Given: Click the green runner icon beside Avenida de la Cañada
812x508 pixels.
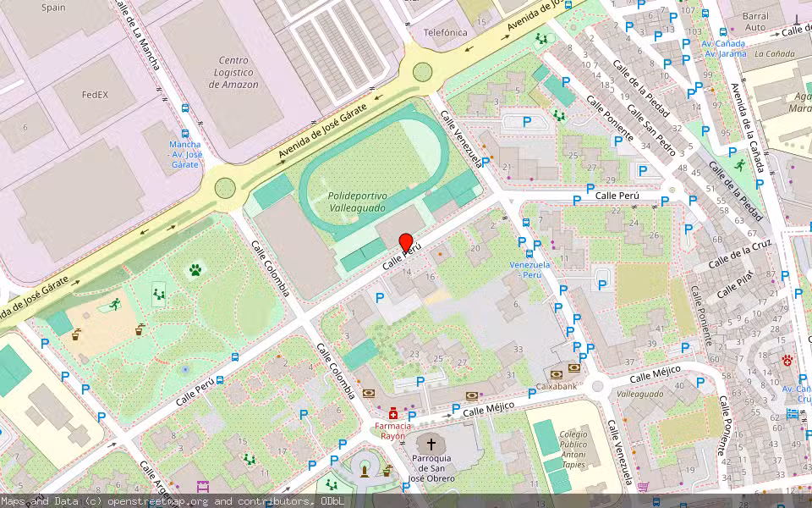Looking at the screenshot, I should 739,165.
